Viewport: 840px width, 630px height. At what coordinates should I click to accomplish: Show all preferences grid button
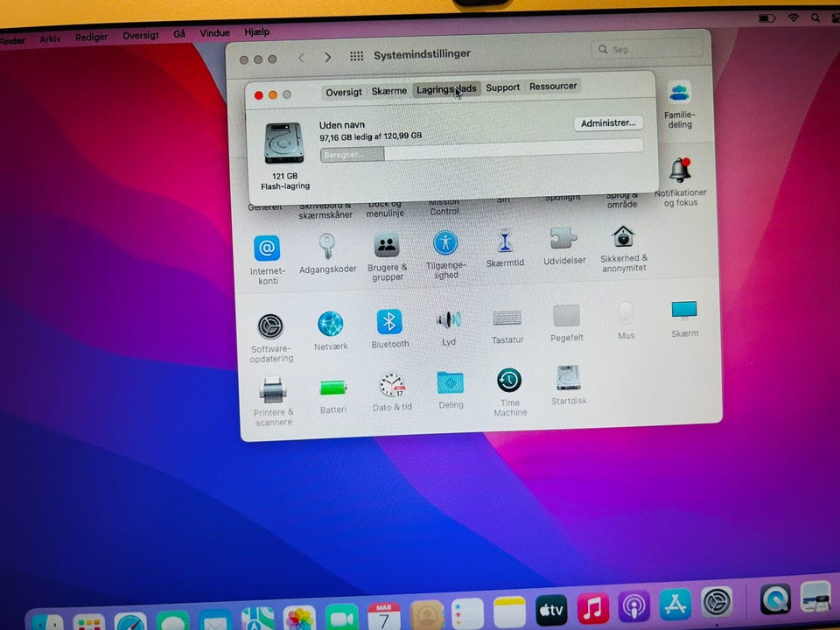click(x=357, y=56)
